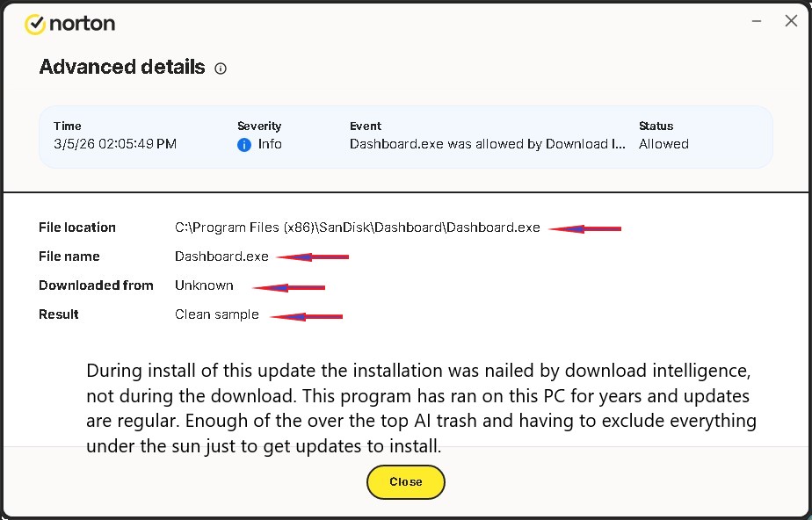Minimize the Norton window
Image resolution: width=812 pixels, height=520 pixels.
(x=757, y=21)
